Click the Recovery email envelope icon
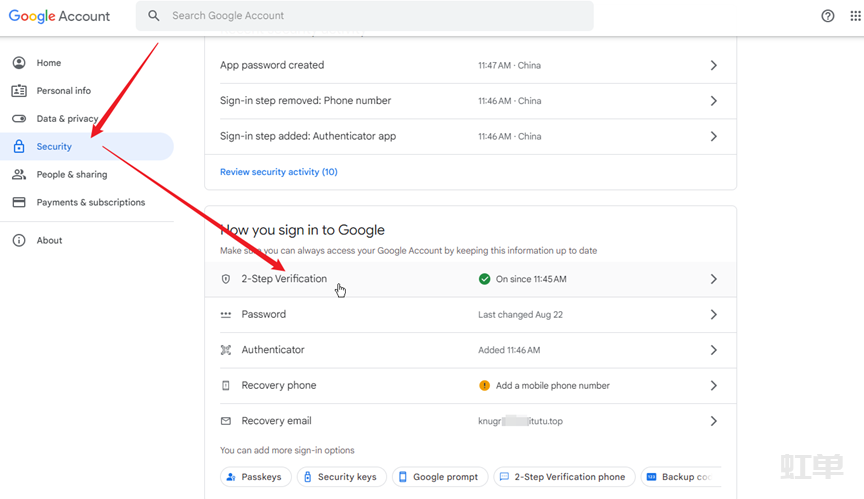 tap(225, 421)
